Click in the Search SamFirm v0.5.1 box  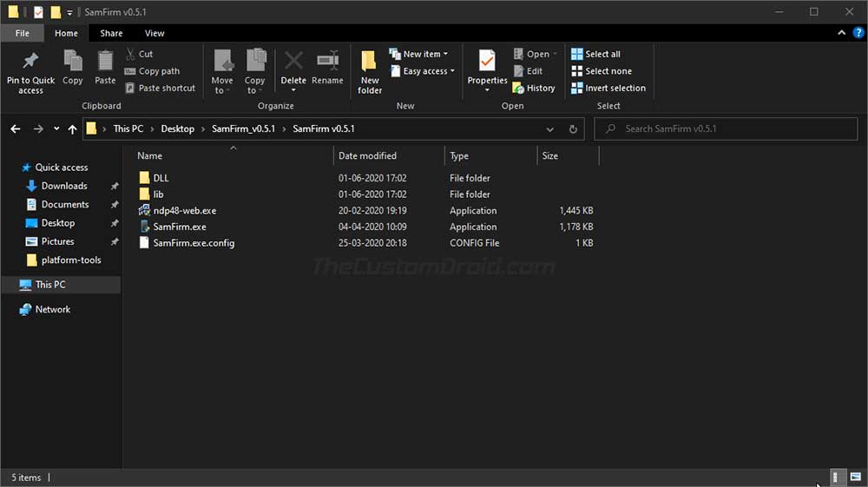tap(726, 129)
